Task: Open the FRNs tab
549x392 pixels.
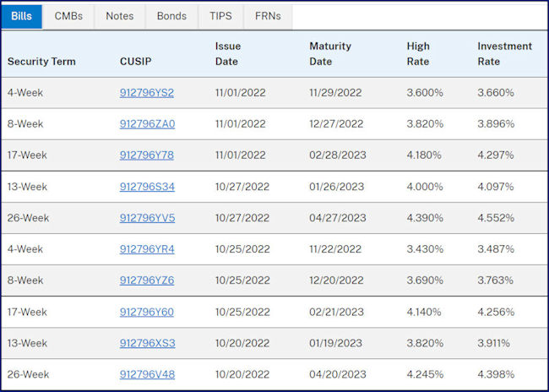Action: 268,16
